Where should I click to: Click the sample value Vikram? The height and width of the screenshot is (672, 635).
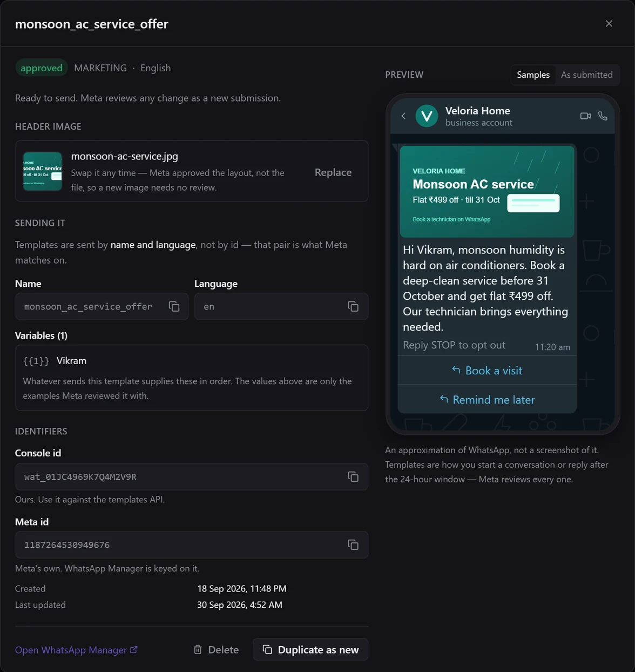tap(71, 361)
